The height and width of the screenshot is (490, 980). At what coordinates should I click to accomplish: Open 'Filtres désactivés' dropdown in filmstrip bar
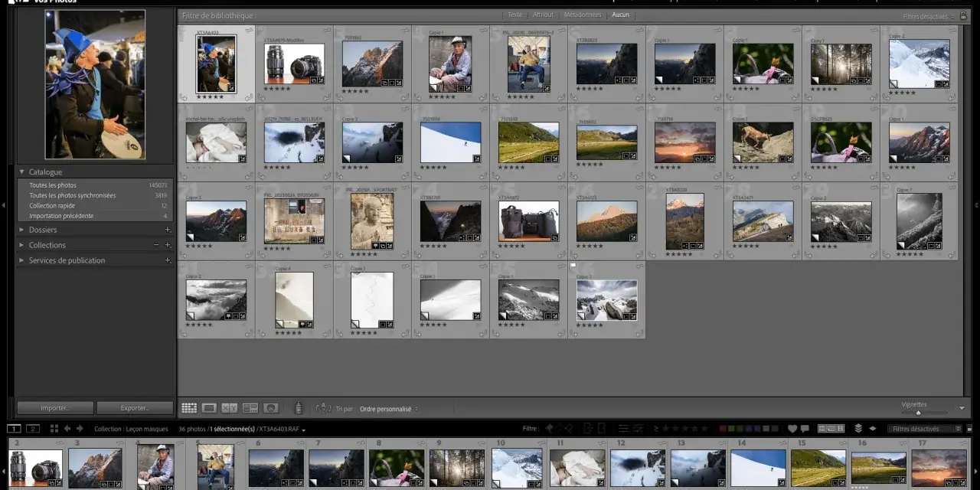(x=925, y=429)
